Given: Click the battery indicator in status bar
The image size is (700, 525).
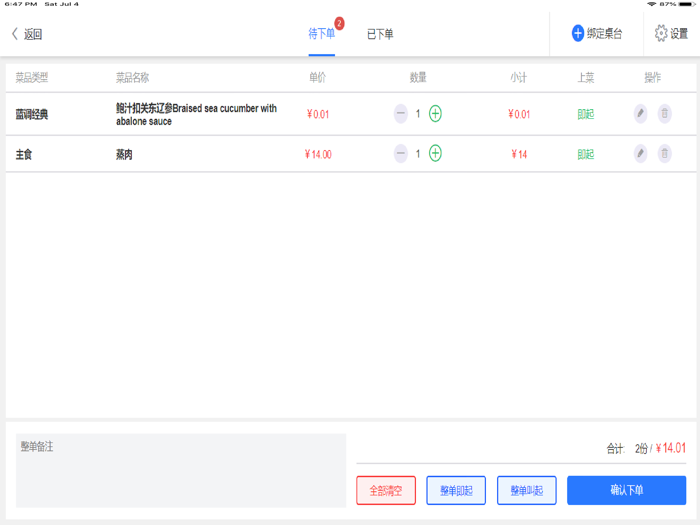Looking at the screenshot, I should (687, 4).
